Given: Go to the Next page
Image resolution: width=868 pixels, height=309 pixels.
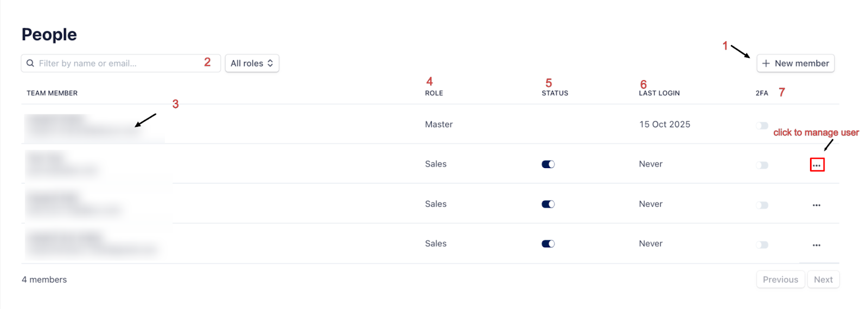Looking at the screenshot, I should (x=823, y=280).
